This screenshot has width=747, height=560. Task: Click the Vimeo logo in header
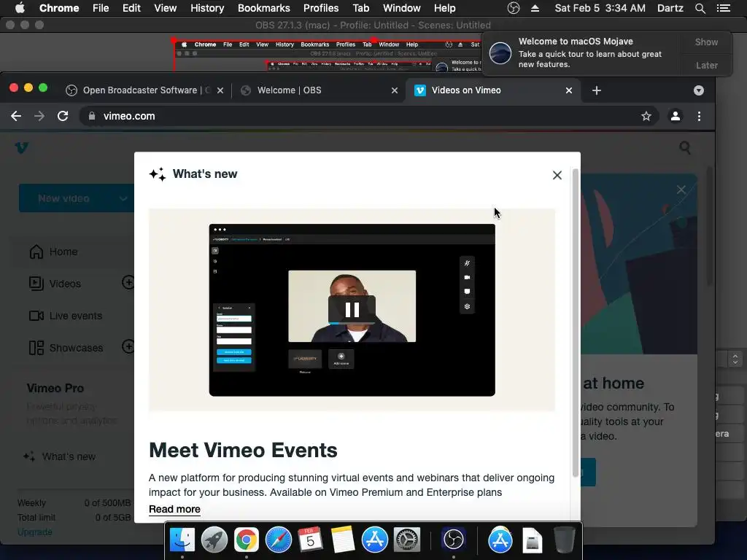click(x=21, y=147)
